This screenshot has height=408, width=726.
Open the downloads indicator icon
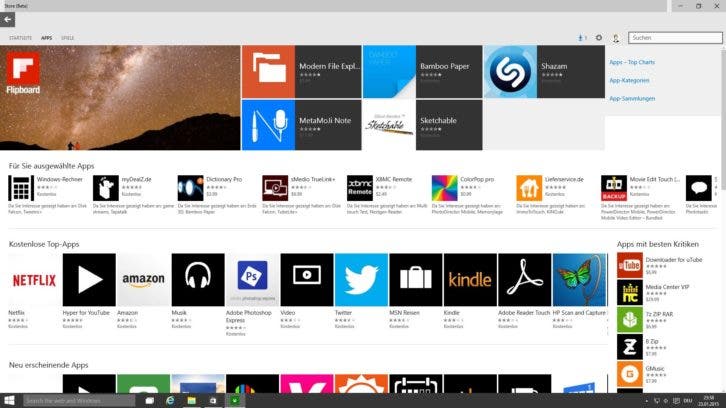point(582,38)
